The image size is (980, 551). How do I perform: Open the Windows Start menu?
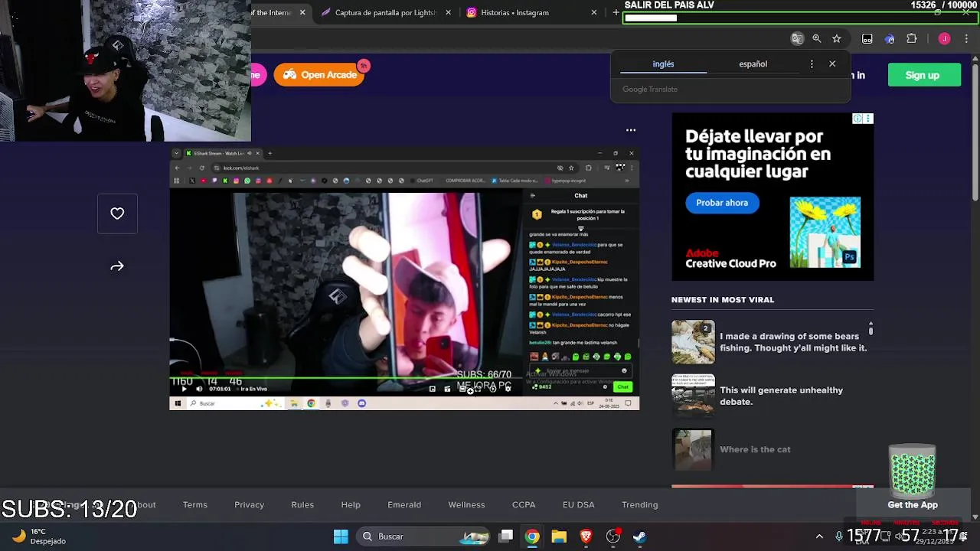click(x=341, y=536)
